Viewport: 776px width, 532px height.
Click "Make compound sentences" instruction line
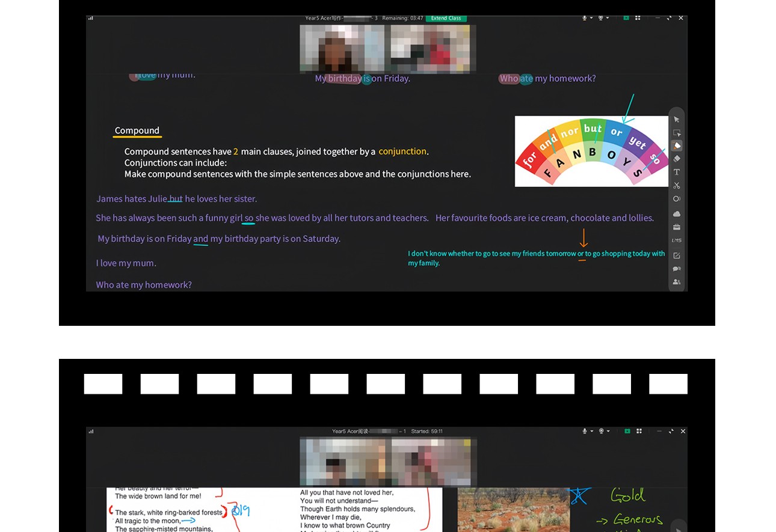click(298, 174)
